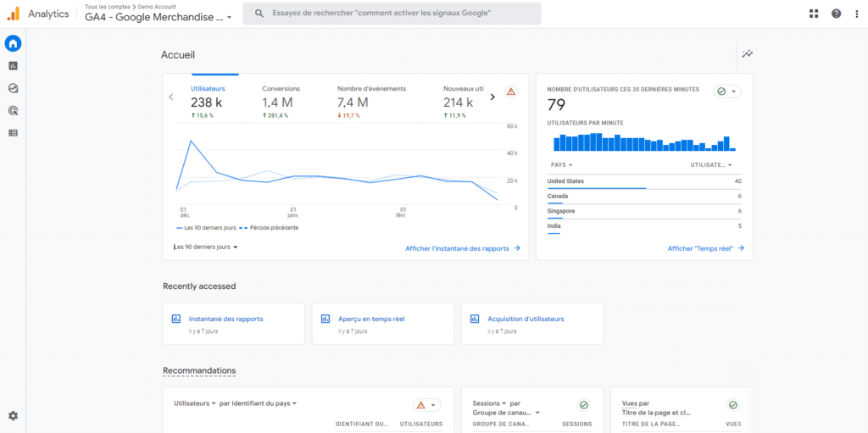Open the Home (Accueil) sidebar icon

coord(13,43)
